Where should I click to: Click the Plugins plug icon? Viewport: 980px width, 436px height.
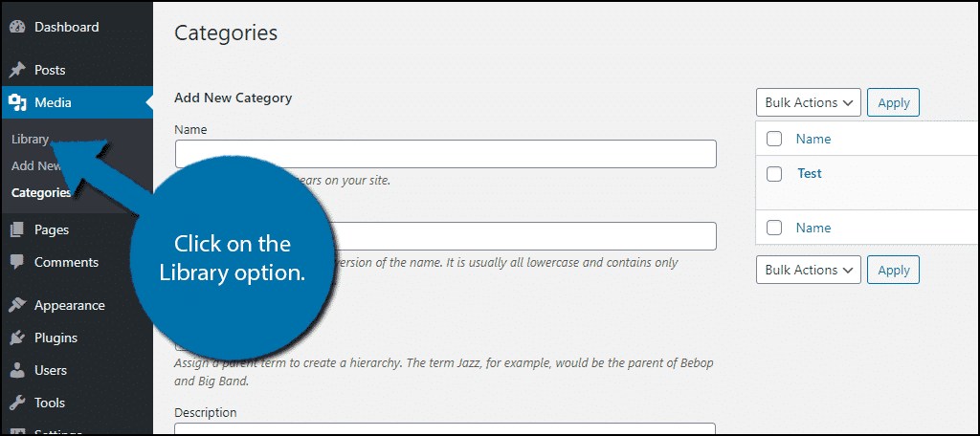pos(18,338)
